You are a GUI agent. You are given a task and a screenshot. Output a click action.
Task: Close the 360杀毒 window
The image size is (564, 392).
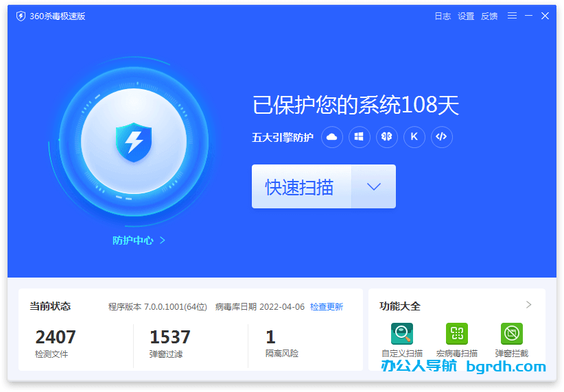point(545,16)
